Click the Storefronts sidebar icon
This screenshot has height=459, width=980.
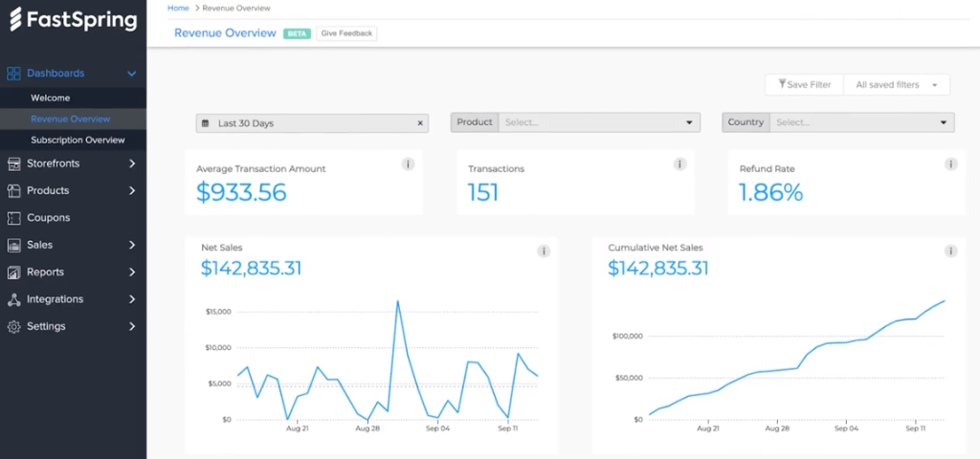[13, 164]
